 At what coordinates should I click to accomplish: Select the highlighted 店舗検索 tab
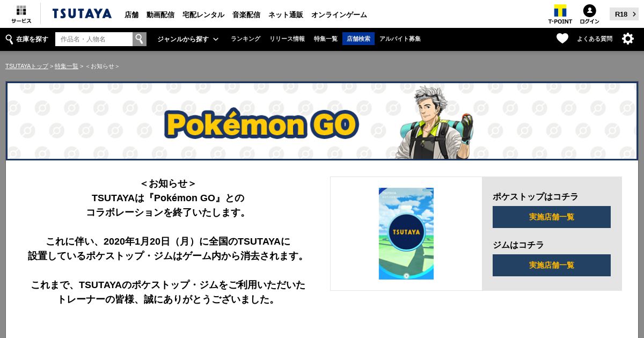pos(358,39)
